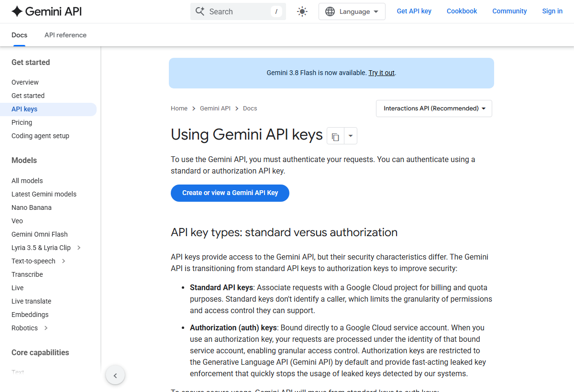Click the Search input field
Image resolution: width=574 pixels, height=392 pixels.
click(x=238, y=11)
